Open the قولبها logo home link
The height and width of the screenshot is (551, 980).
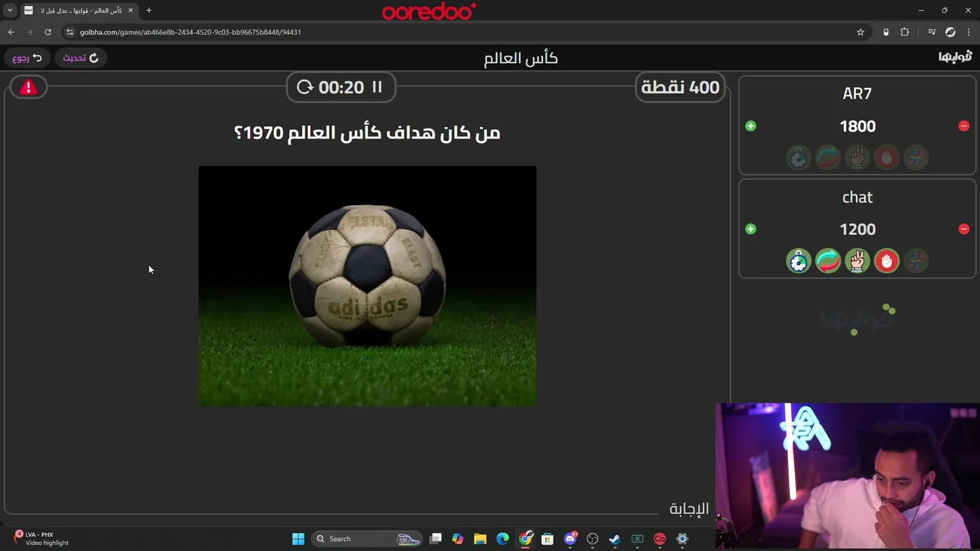pos(955,57)
